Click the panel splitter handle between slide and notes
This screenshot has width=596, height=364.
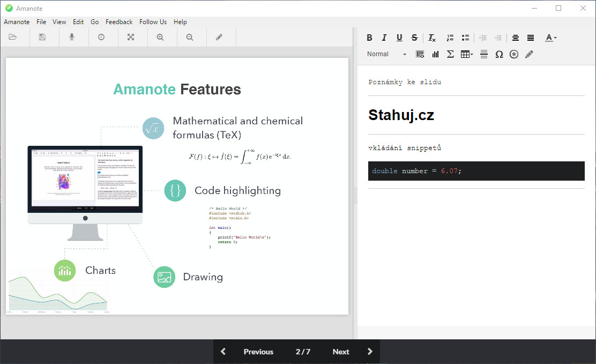click(355, 196)
